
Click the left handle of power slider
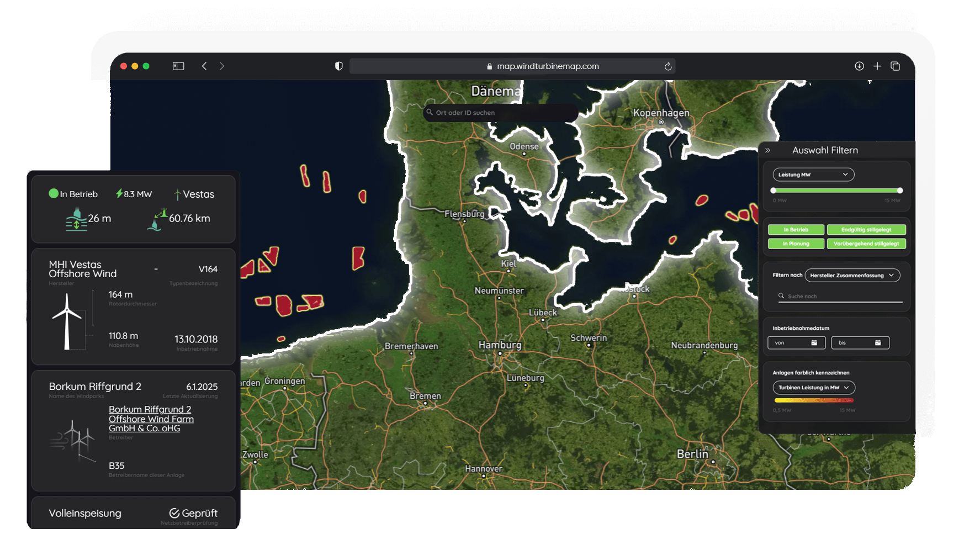pyautogui.click(x=774, y=191)
